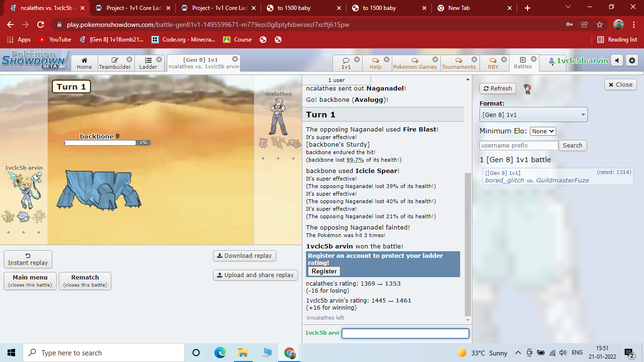
Task: Click the Windows taskbar search box
Action: (104, 353)
